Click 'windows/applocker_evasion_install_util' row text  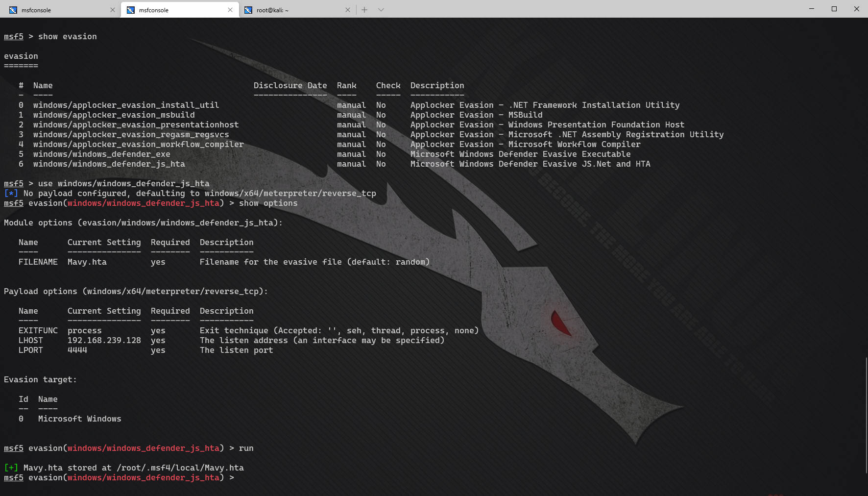126,105
